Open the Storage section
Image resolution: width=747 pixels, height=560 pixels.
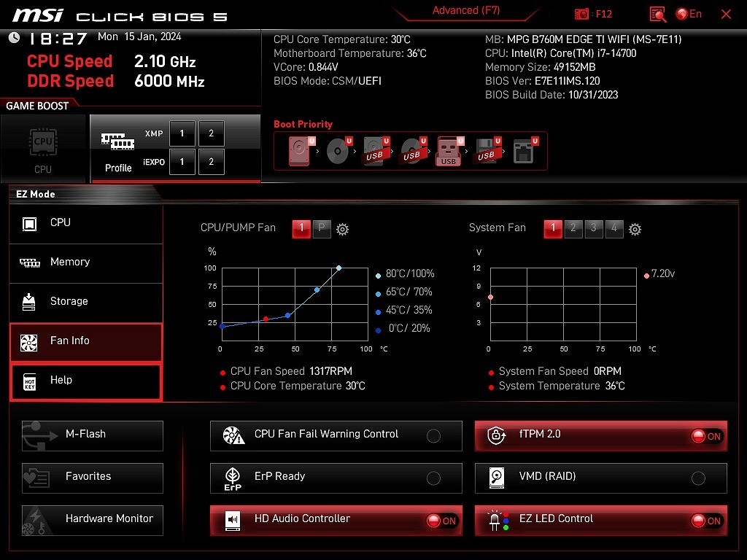86,302
